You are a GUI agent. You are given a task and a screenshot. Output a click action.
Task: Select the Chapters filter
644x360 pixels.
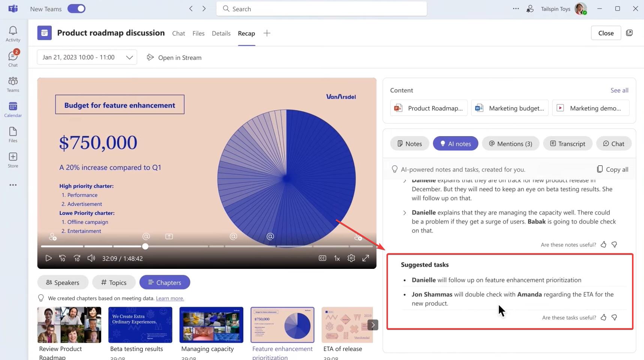click(165, 282)
